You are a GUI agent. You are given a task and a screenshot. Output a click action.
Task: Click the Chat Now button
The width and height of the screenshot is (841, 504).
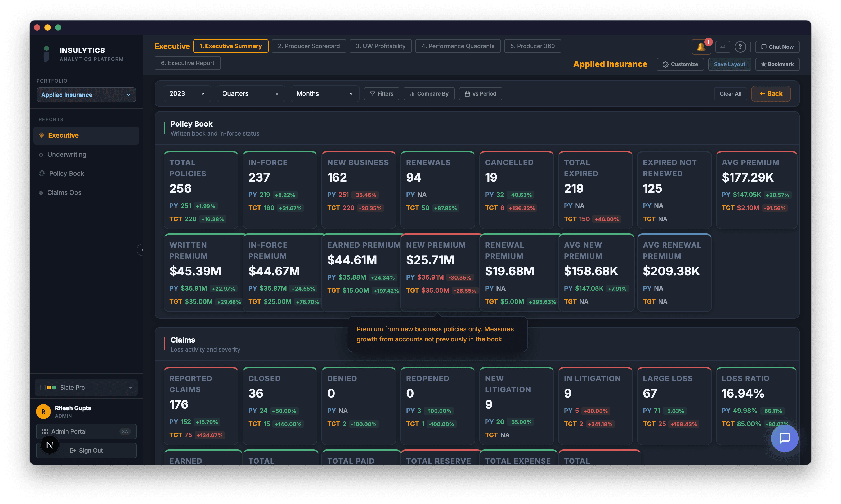[777, 47]
